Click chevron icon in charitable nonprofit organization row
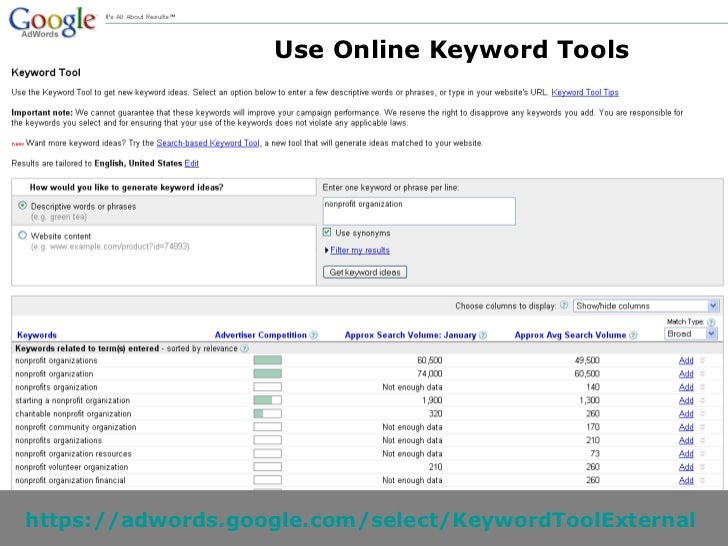 [702, 414]
